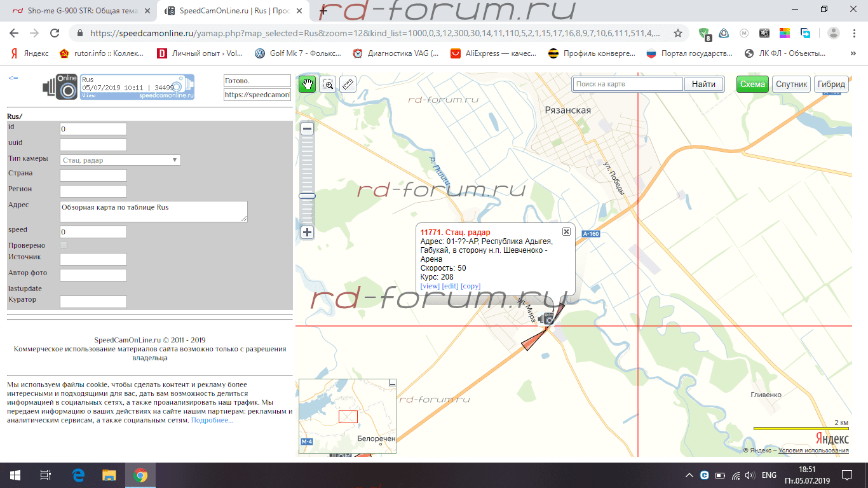Pick the ruler distance measuring tool
868x488 pixels.
(x=348, y=84)
